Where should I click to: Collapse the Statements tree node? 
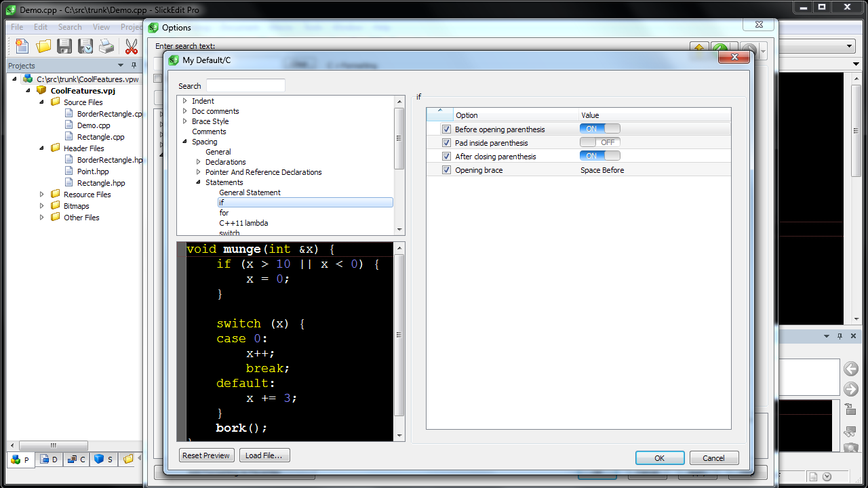point(198,182)
